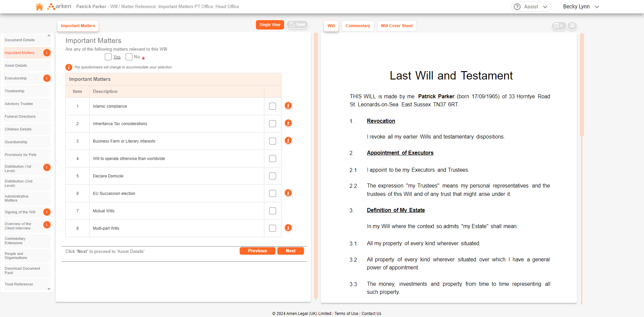Tick the Declare Domicile checkbox
This screenshot has height=317, width=644.
273,176
